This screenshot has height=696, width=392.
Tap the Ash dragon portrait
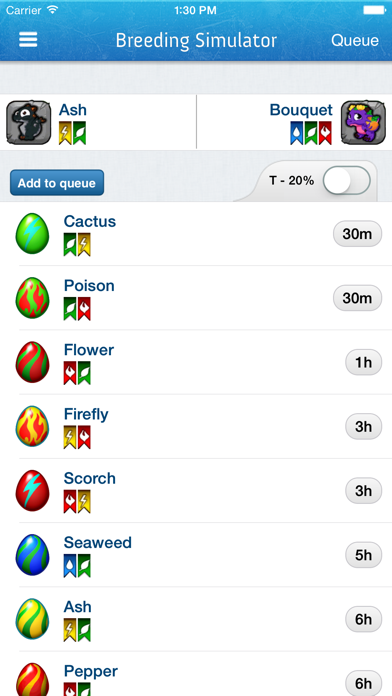[x=28, y=122]
